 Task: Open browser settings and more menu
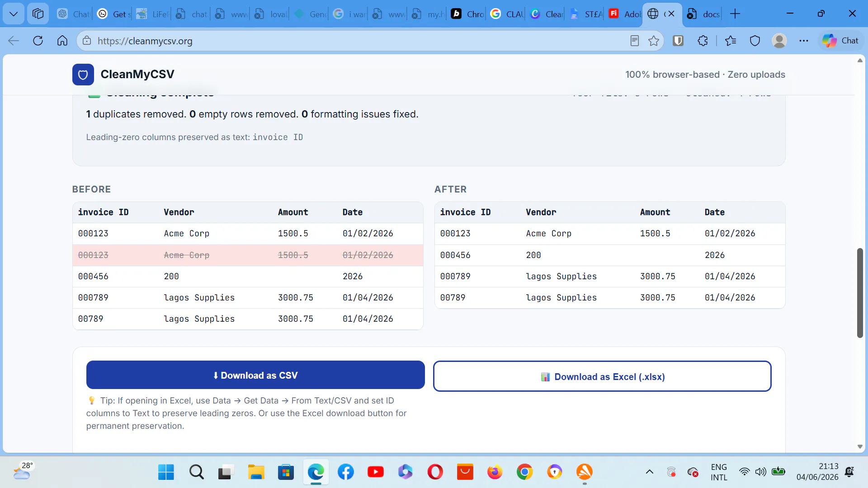click(x=804, y=41)
